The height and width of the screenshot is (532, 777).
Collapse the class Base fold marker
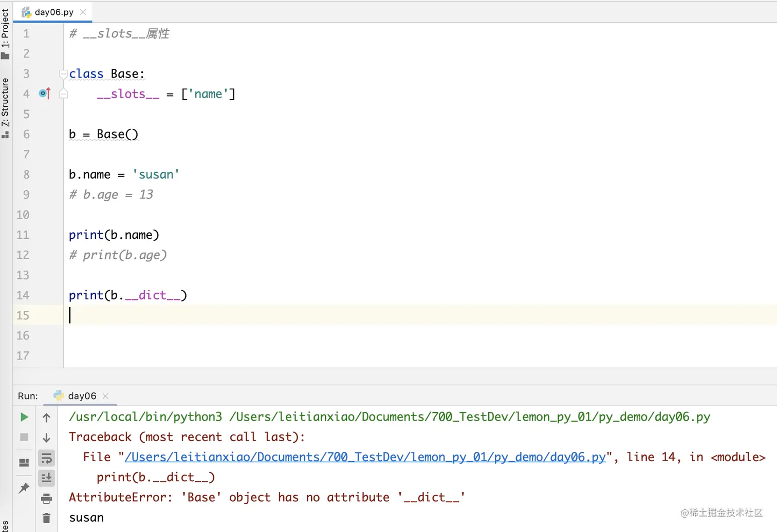(63, 74)
